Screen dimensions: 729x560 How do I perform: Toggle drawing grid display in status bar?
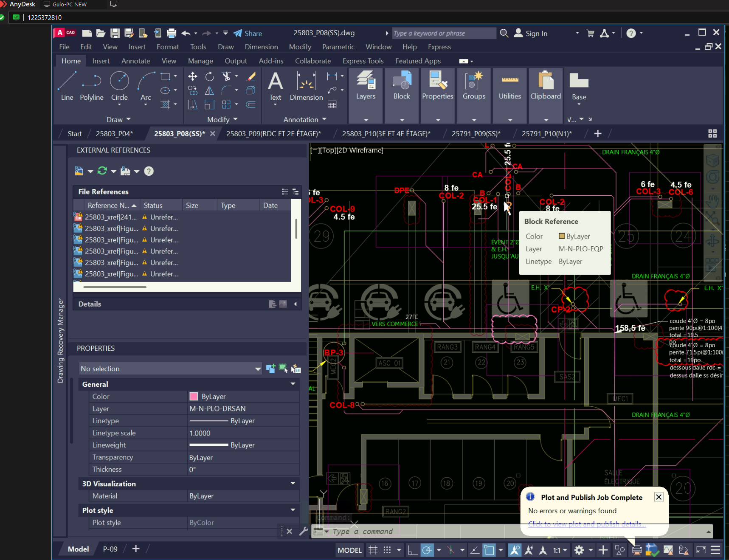tap(373, 550)
